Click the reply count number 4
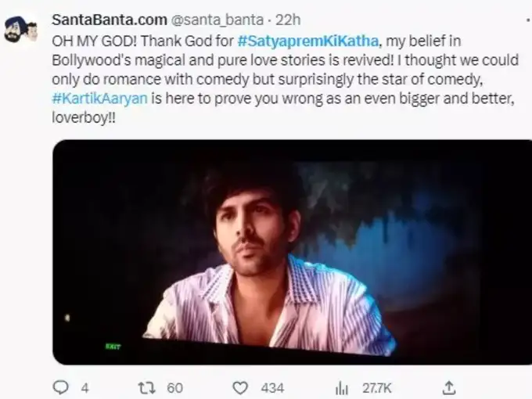 coord(84,386)
